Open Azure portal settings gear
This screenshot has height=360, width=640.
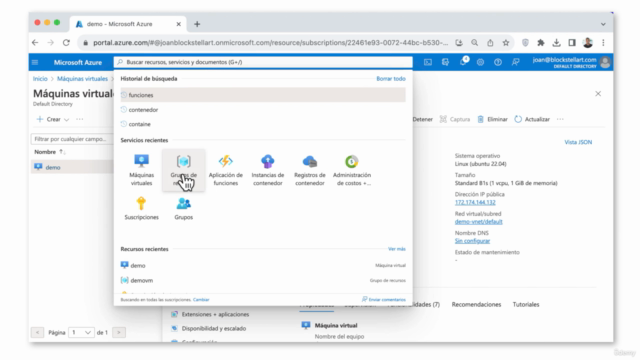click(x=480, y=62)
